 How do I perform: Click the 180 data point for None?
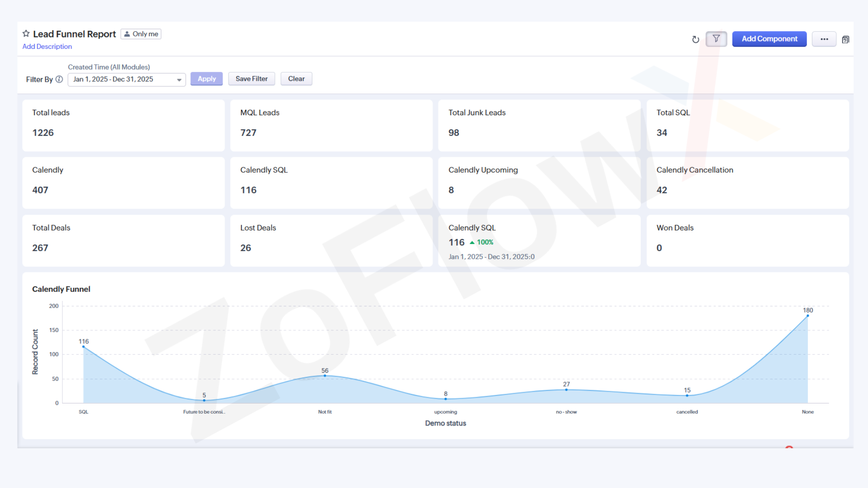coord(807,316)
